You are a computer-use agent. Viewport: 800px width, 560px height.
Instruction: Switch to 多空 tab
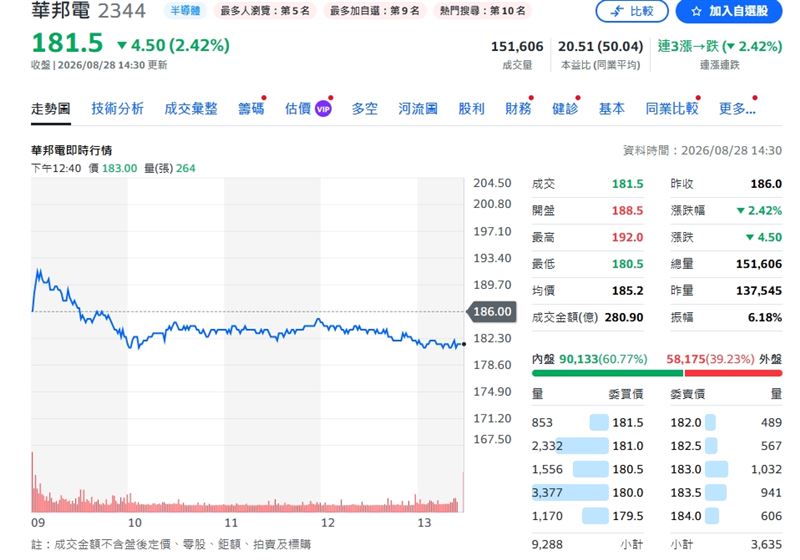coord(365,109)
